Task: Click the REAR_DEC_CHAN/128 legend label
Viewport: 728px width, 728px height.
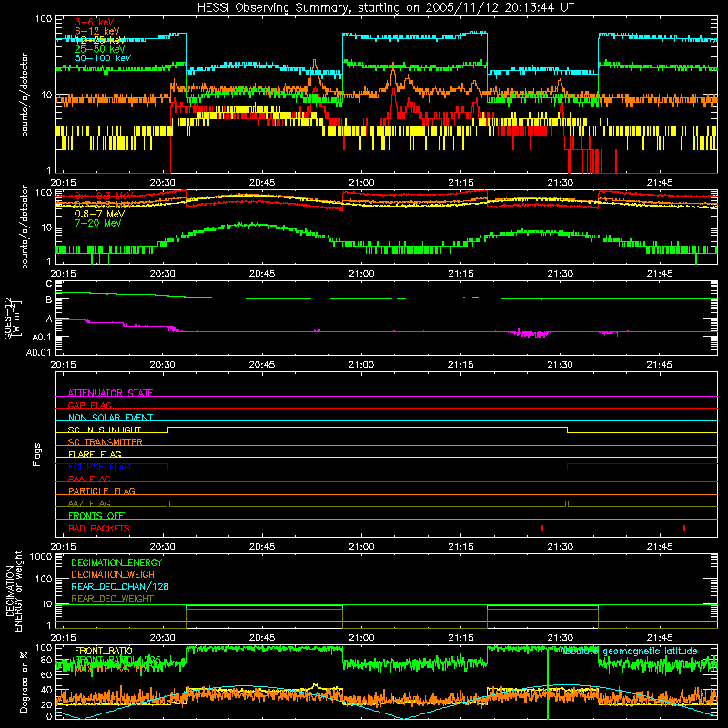Action: click(120, 586)
